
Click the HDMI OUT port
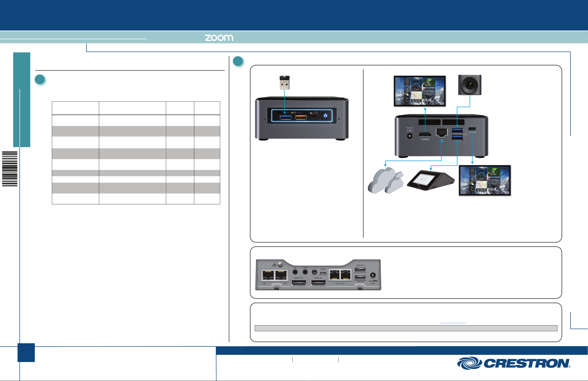click(x=299, y=282)
